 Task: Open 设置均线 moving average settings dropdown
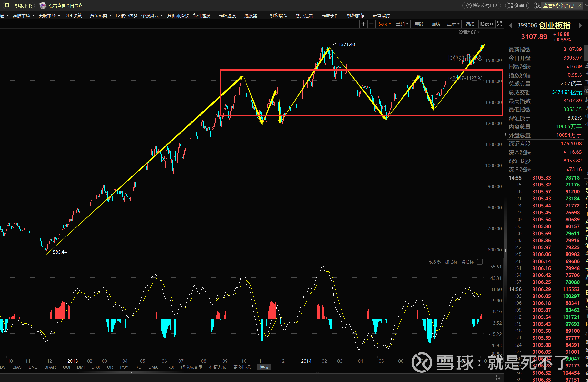(469, 32)
